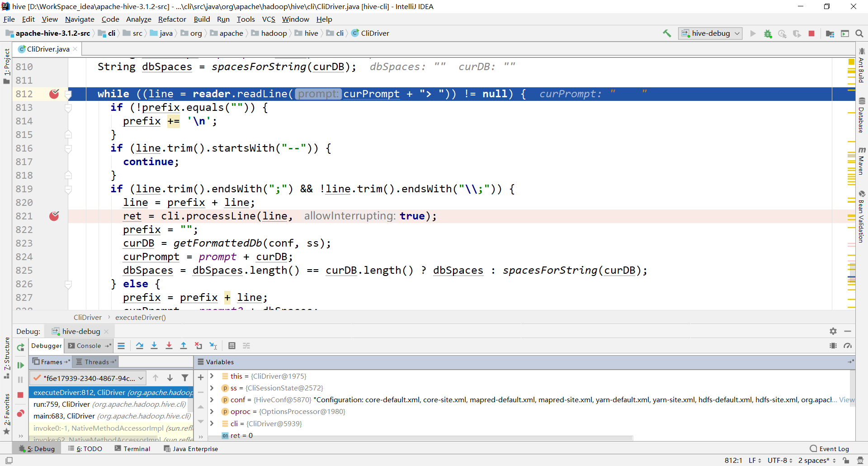This screenshot has width=868, height=466.
Task: Click the View Breakpoints icon in debug sidebar
Action: (x=20, y=414)
